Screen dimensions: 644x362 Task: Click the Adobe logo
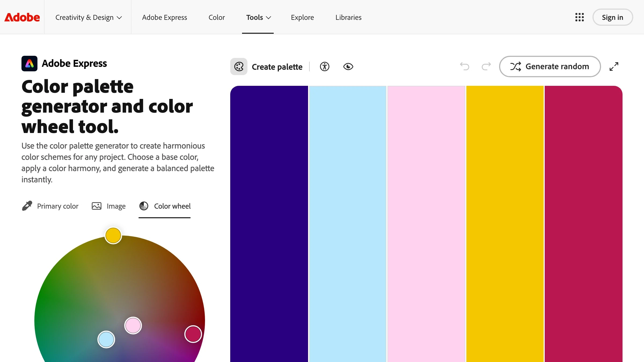[22, 17]
